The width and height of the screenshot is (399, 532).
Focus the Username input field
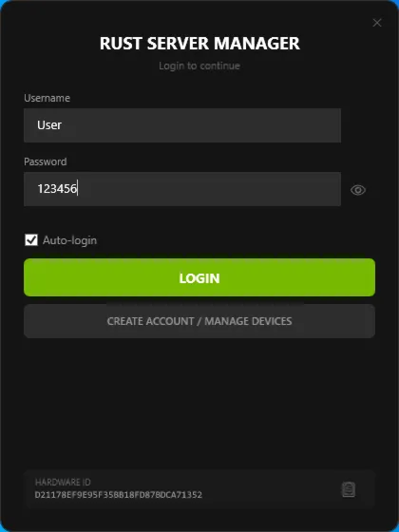[182, 125]
